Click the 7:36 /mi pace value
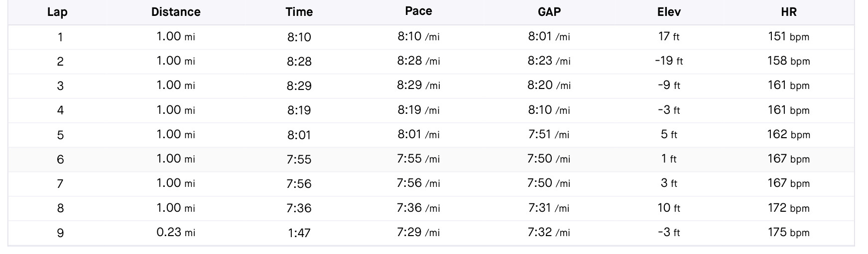This screenshot has height=254, width=868. tap(418, 208)
